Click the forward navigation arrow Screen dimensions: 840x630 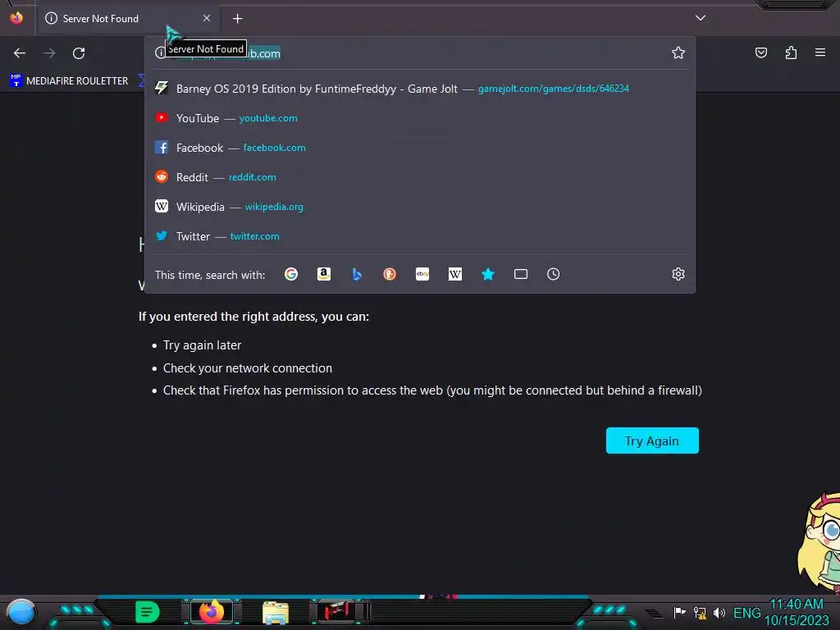tap(49, 53)
